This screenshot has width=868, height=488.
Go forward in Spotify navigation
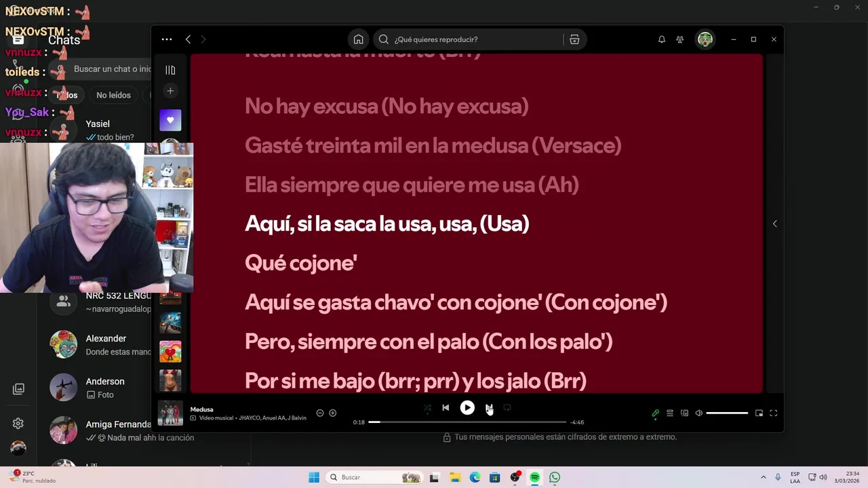pyautogui.click(x=203, y=39)
